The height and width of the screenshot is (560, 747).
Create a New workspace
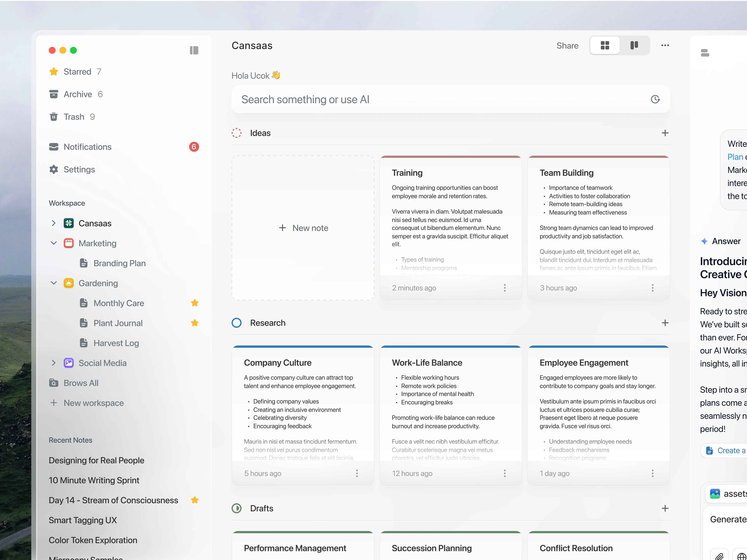pos(93,403)
